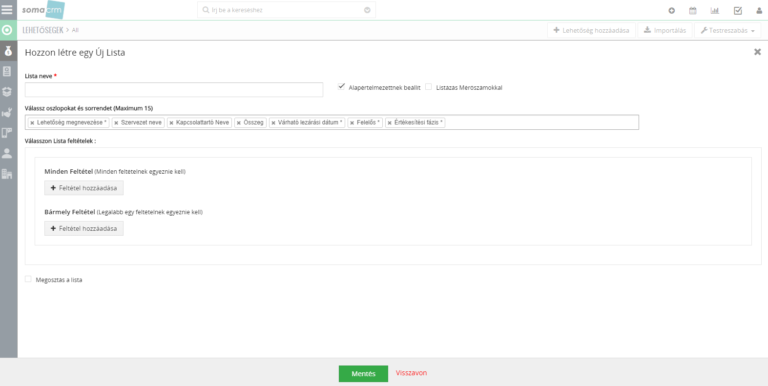This screenshot has width=768, height=386.
Task: Open the contact card sidebar icon
Action: pos(7,72)
